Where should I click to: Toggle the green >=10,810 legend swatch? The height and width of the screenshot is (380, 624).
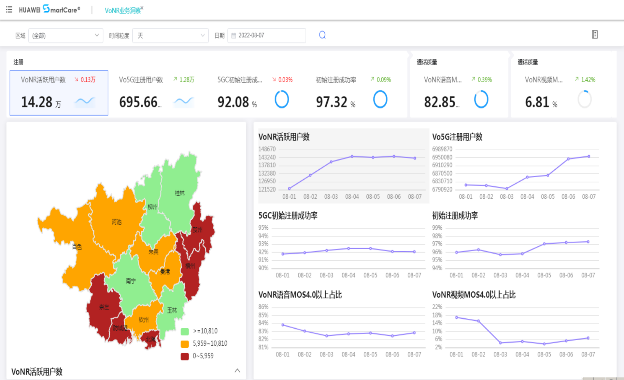pos(185,331)
